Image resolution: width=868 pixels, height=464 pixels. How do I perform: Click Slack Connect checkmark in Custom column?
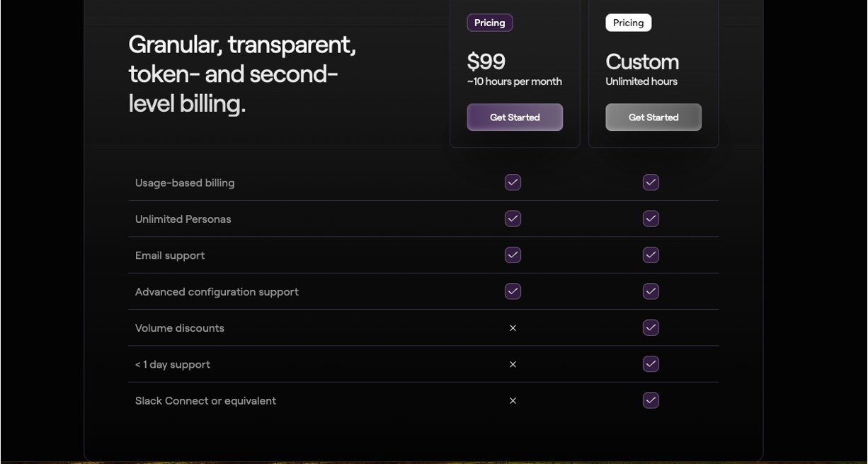651,400
